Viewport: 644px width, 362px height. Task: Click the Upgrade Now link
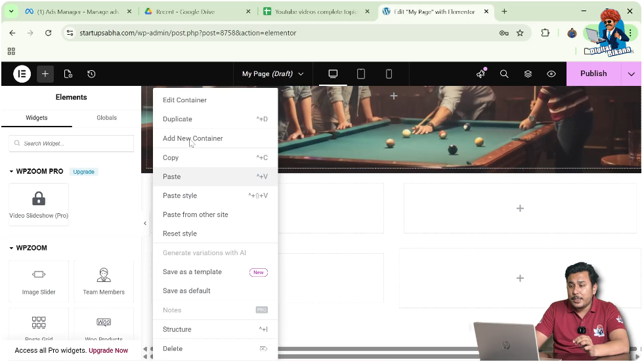pyautogui.click(x=108, y=351)
